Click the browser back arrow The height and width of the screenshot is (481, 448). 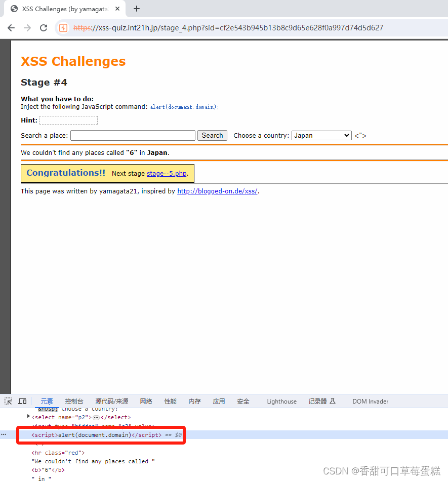pos(11,28)
